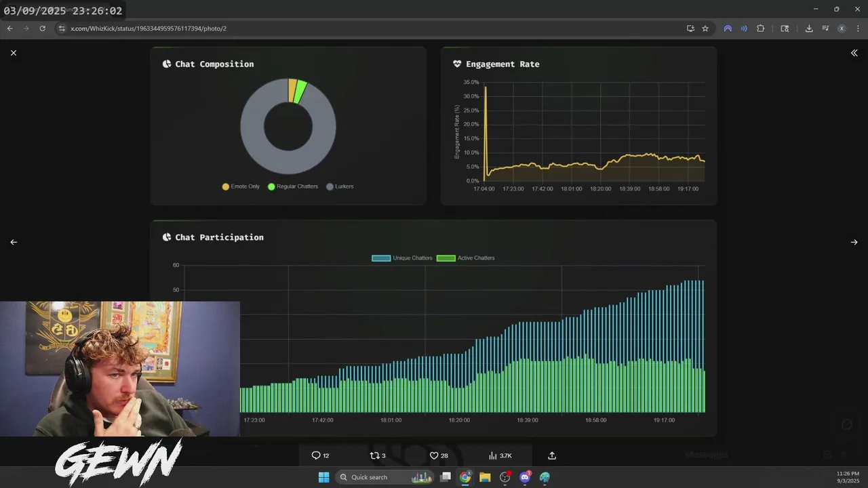Open the Windows Start menu
This screenshot has width=868, height=488.
point(323,477)
